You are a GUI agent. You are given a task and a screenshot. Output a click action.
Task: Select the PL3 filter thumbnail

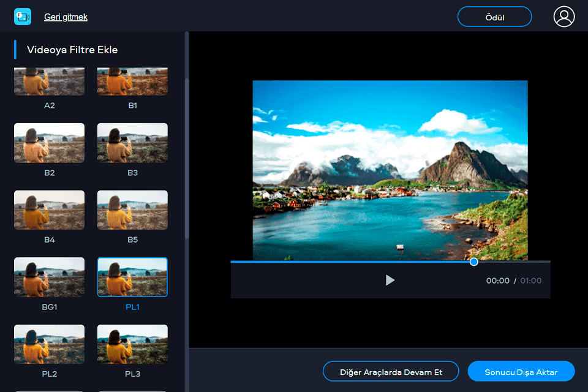tap(132, 344)
